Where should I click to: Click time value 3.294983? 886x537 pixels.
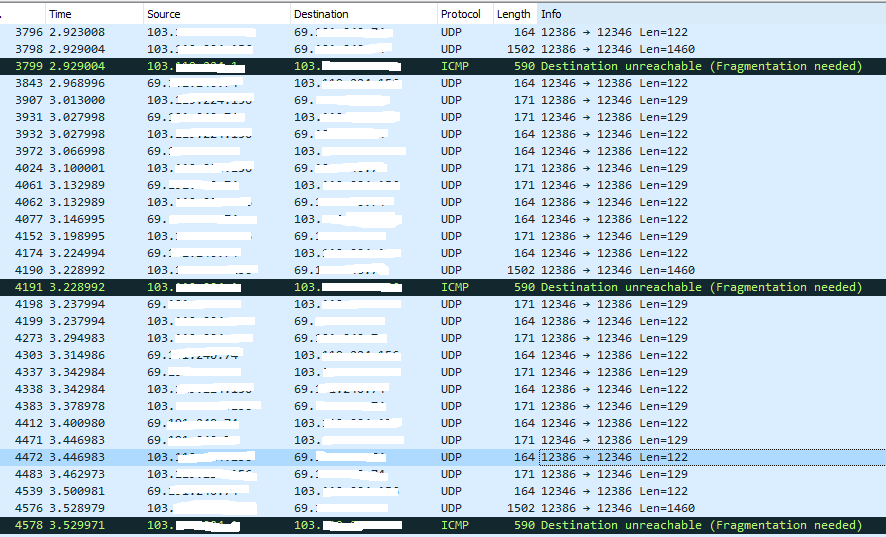[x=77, y=338]
